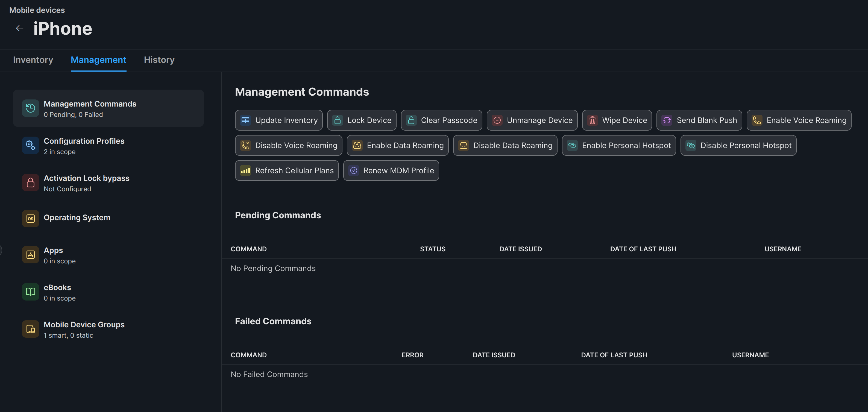Open the Operating System OS icon
This screenshot has width=868, height=412.
(x=31, y=219)
